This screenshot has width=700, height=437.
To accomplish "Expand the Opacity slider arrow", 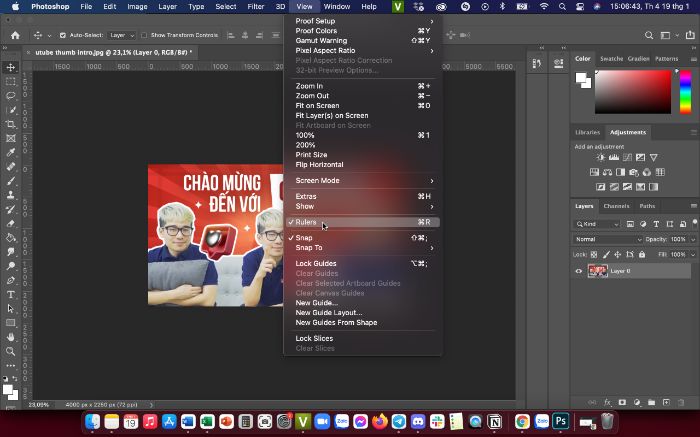I will coord(693,240).
